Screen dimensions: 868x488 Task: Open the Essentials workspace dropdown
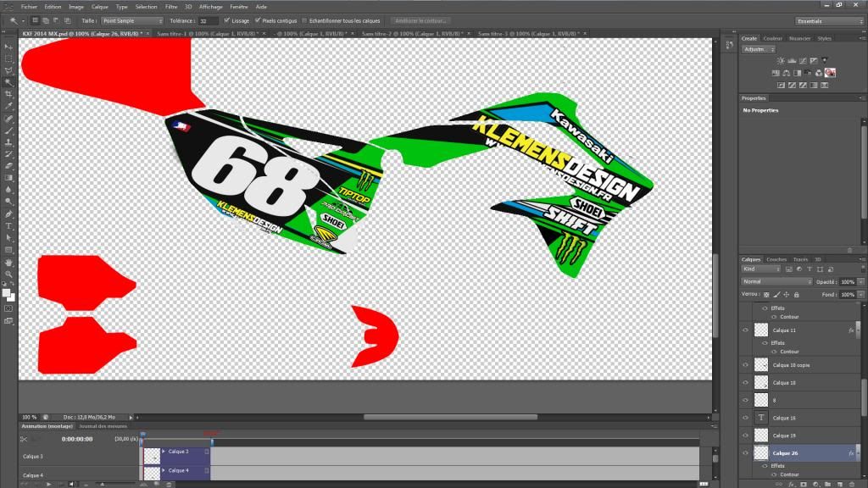(x=829, y=20)
